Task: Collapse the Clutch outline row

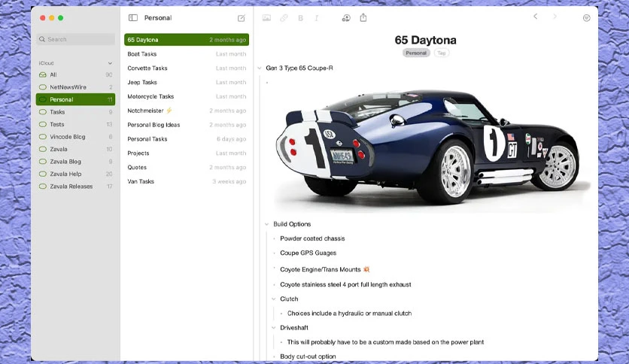Action: 274,299
